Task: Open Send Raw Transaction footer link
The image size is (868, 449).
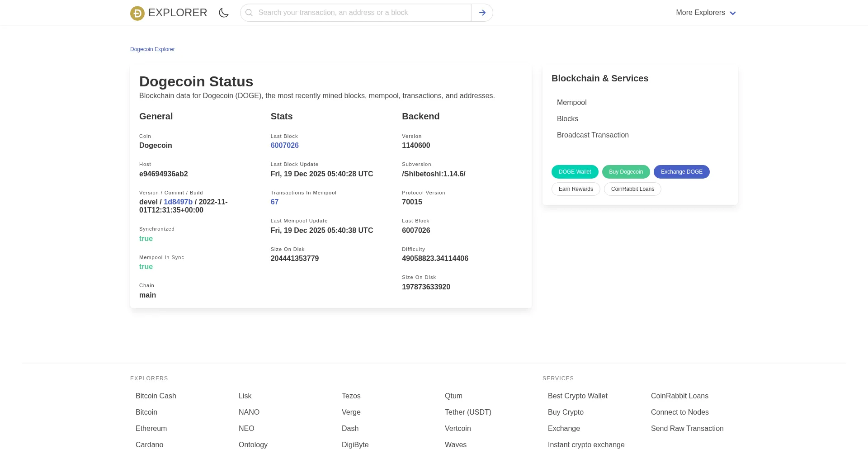Action: point(687,428)
